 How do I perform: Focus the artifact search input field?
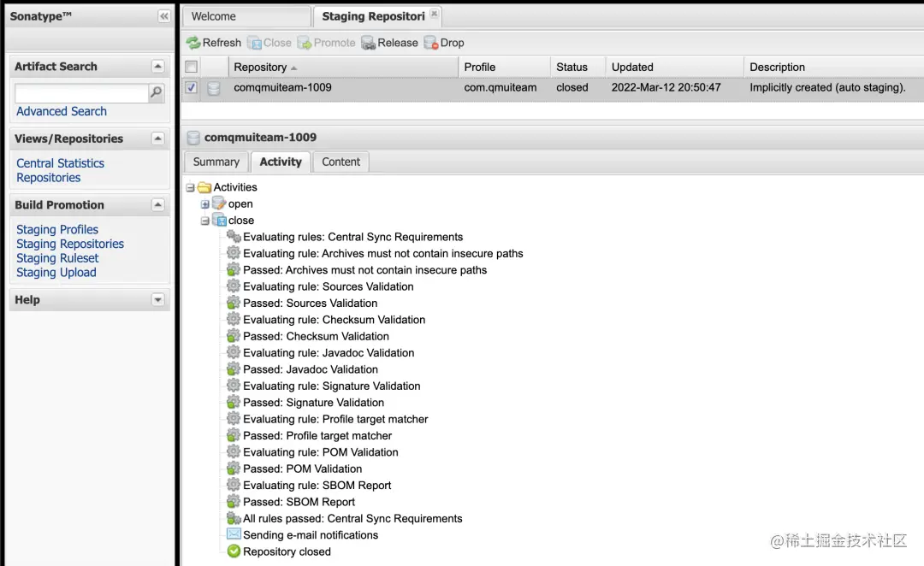point(81,92)
